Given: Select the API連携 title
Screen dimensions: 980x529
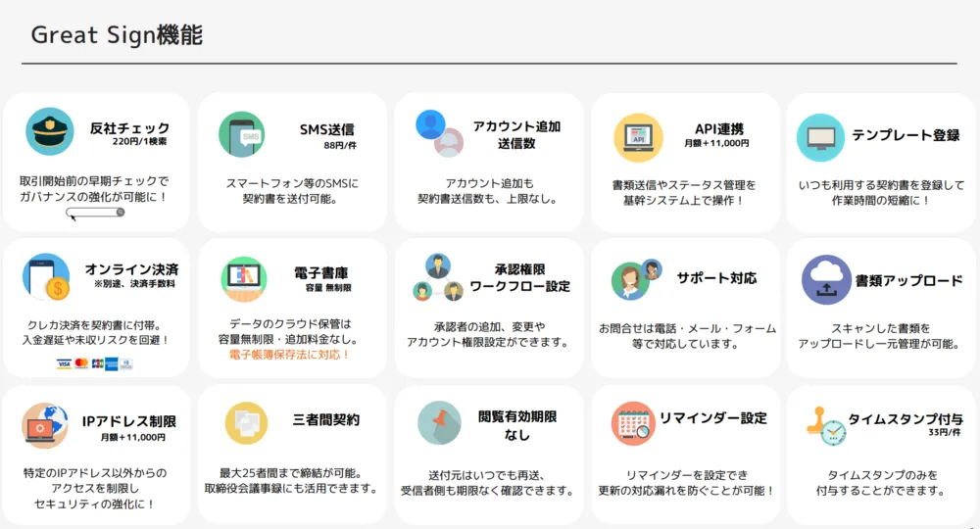Looking at the screenshot, I should point(718,128).
